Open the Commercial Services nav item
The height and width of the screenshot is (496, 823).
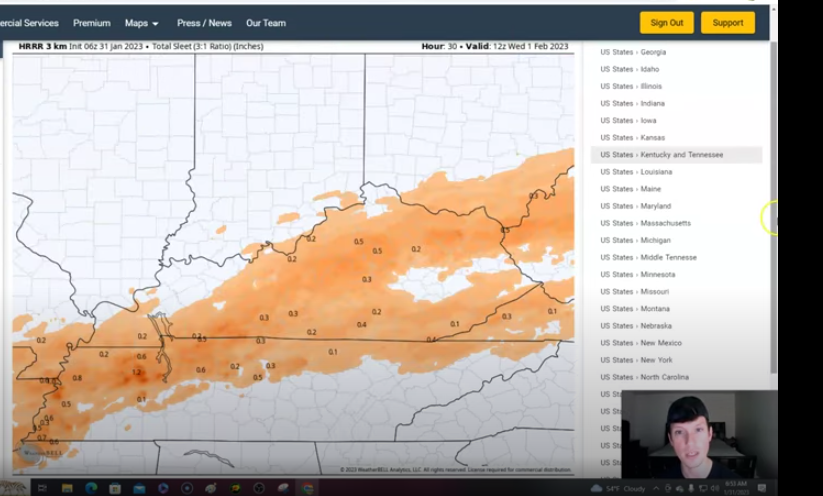(29, 23)
